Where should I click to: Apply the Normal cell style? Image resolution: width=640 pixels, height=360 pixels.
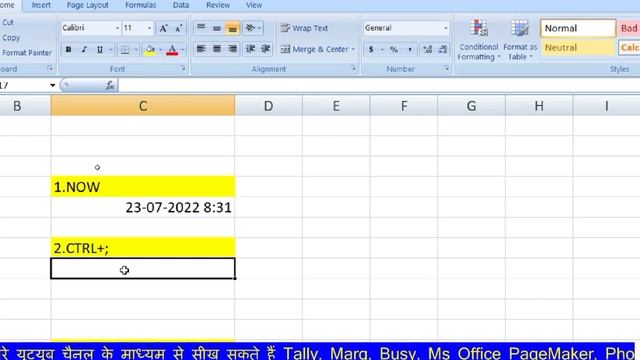[x=578, y=28]
